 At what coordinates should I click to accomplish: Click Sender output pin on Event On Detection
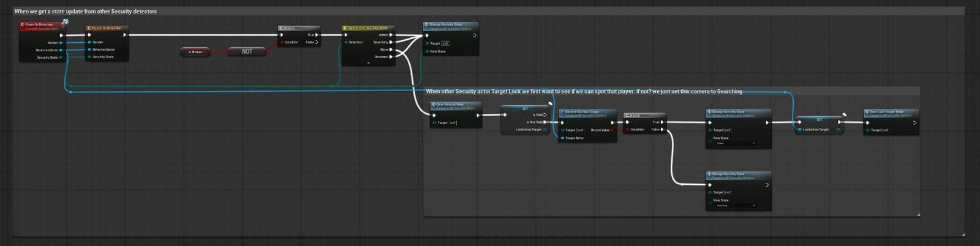pos(61,43)
